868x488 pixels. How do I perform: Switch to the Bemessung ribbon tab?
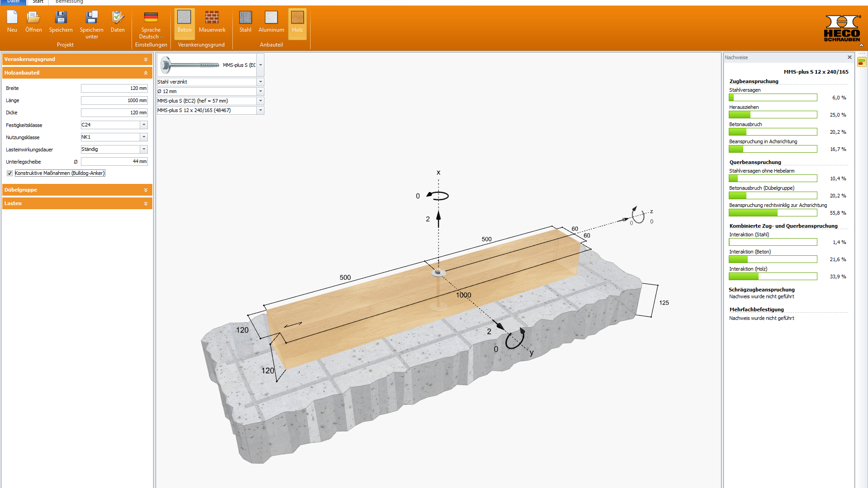pyautogui.click(x=69, y=1)
